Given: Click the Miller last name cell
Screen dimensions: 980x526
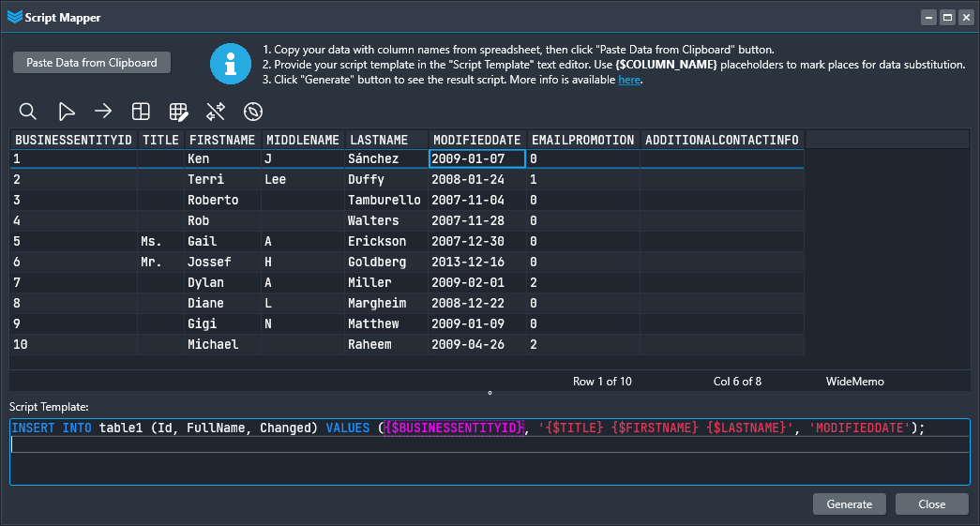Looking at the screenshot, I should [385, 282].
